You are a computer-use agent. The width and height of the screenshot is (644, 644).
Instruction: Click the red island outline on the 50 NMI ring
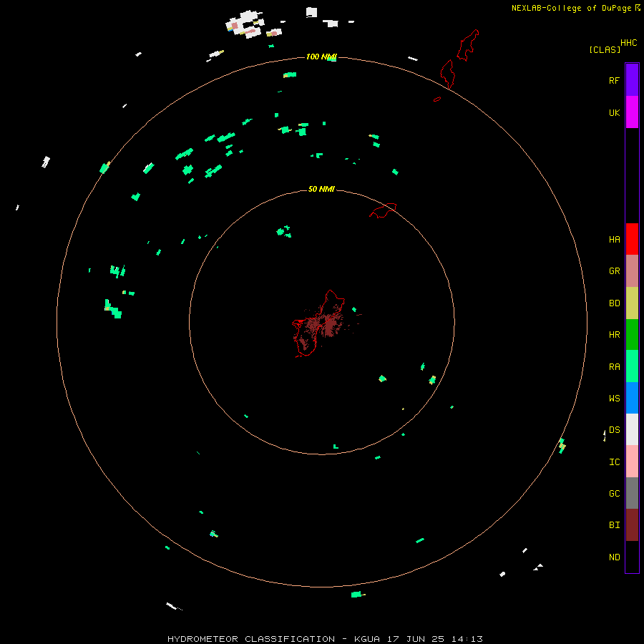click(384, 210)
